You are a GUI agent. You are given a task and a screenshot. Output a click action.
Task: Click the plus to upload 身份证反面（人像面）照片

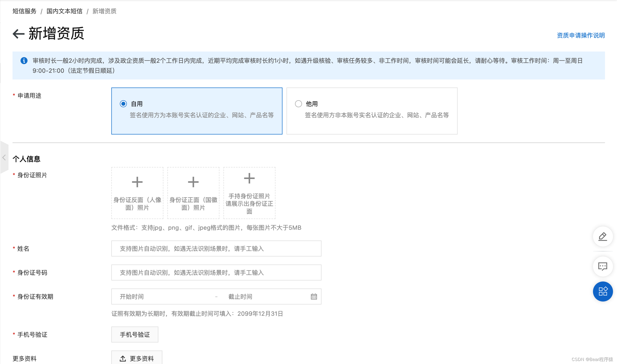pyautogui.click(x=137, y=181)
